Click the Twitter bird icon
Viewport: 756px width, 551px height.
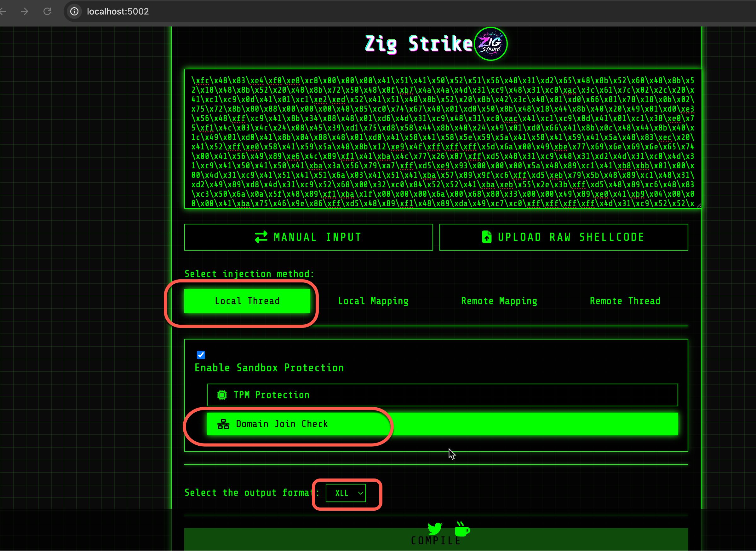pyautogui.click(x=435, y=529)
